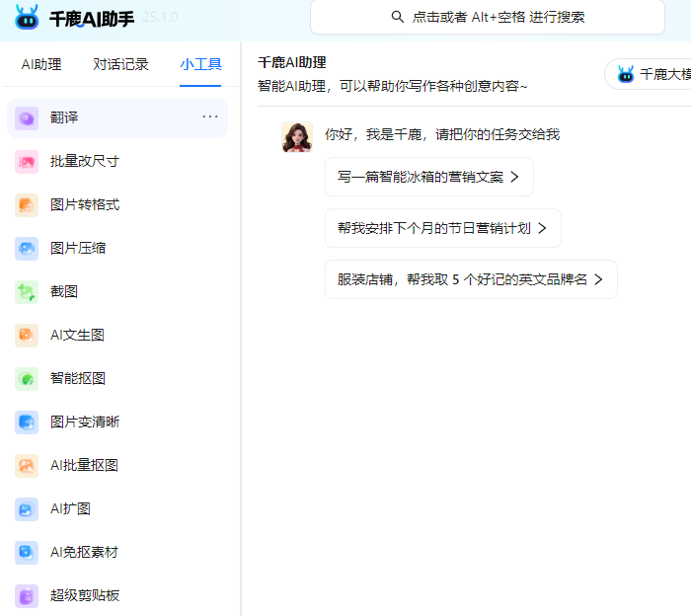Switch to the AI助理 tab

click(41, 64)
